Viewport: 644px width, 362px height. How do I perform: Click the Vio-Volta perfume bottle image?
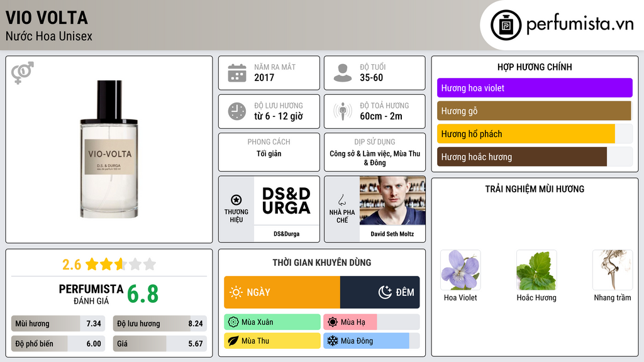tap(109, 149)
